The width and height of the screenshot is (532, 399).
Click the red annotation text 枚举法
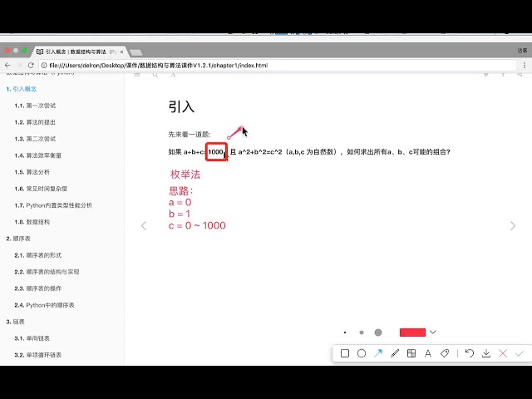[x=185, y=175]
